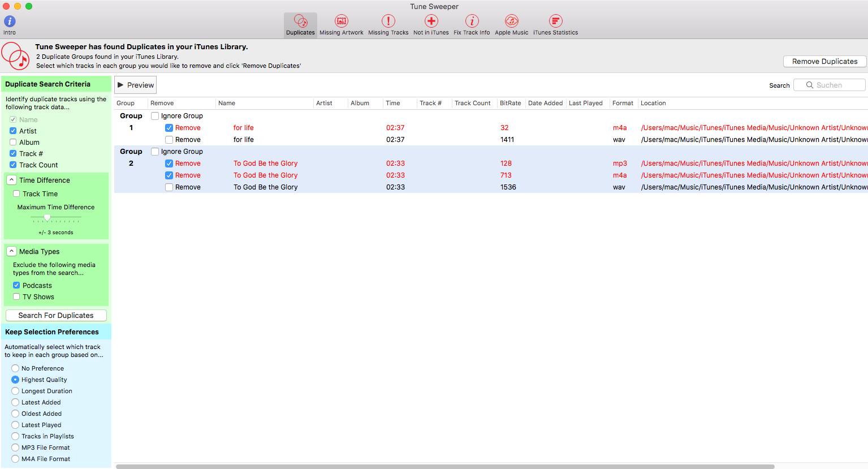Screen dimensions: 868x469
Task: Choose Tracks in Playlists keep preference
Action: (x=15, y=436)
